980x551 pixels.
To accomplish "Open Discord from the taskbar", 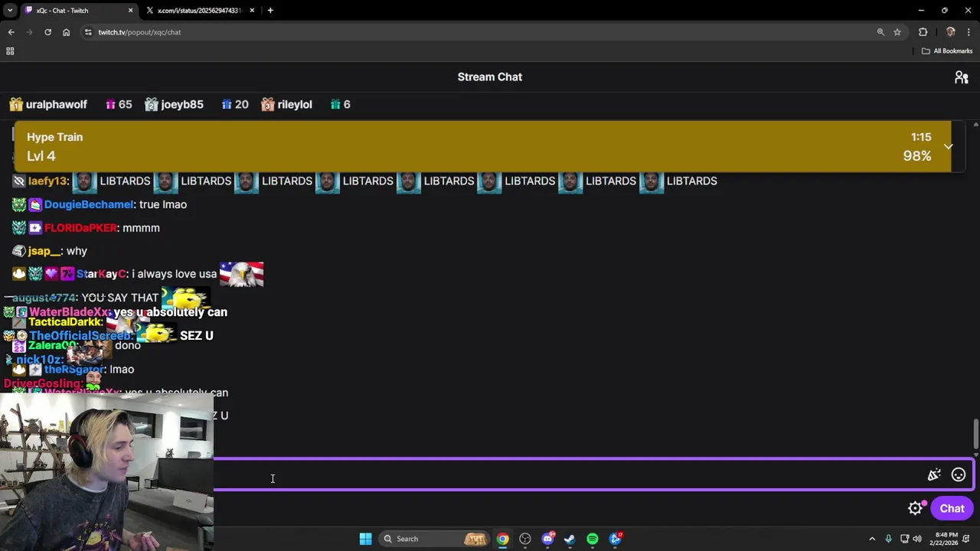I will [x=547, y=539].
